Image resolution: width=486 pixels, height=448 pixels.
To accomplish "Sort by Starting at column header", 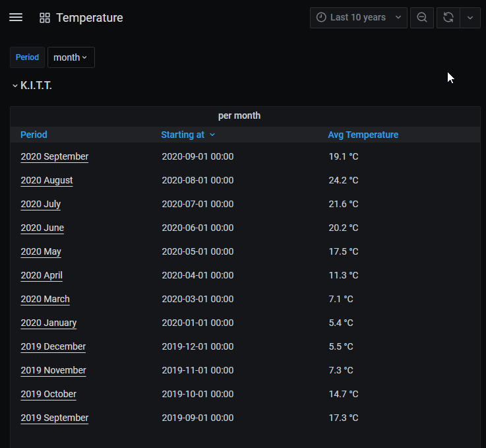I will [x=183, y=135].
